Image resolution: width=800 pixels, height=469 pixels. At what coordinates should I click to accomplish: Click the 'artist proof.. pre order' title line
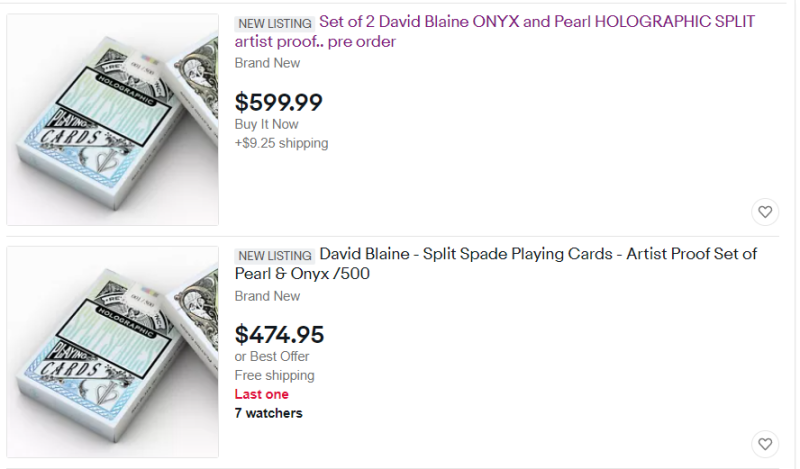tap(315, 42)
